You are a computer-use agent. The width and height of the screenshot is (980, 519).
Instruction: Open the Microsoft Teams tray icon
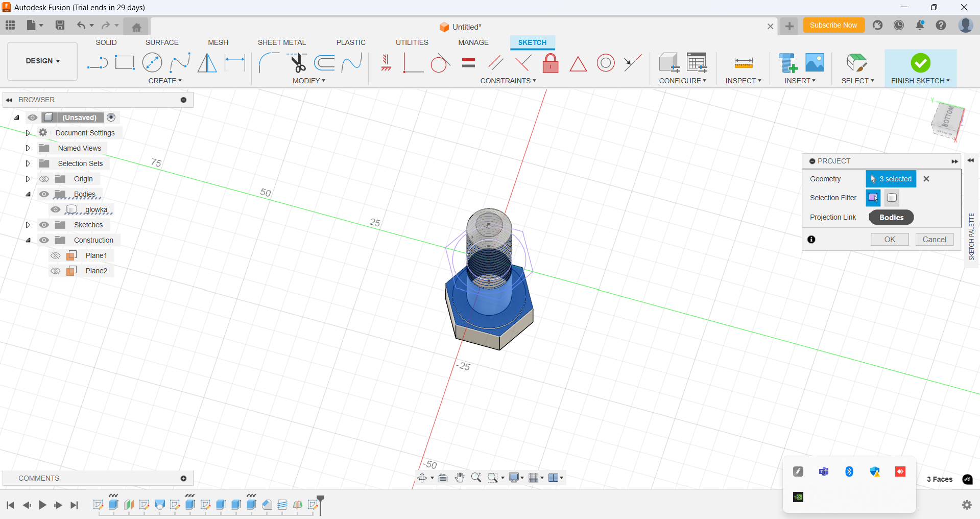[824, 471]
